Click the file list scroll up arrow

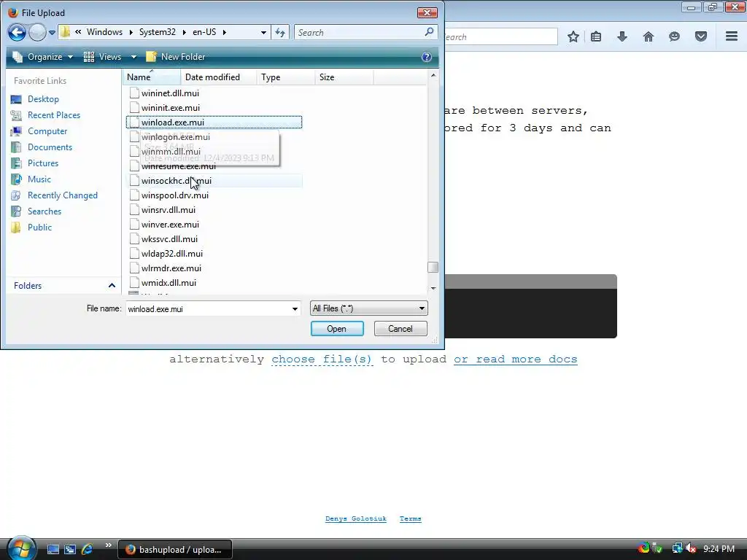(433, 75)
